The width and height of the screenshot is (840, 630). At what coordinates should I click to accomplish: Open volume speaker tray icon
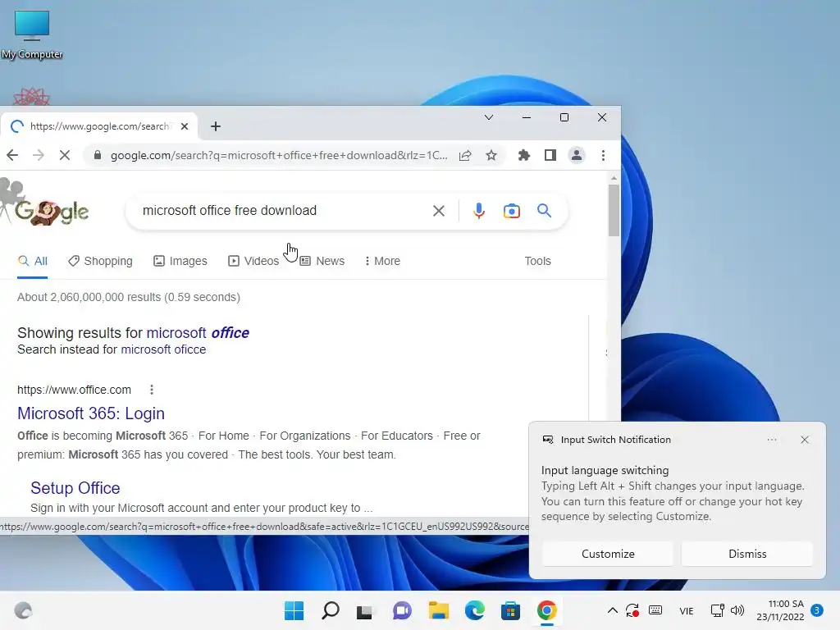pyautogui.click(x=737, y=610)
